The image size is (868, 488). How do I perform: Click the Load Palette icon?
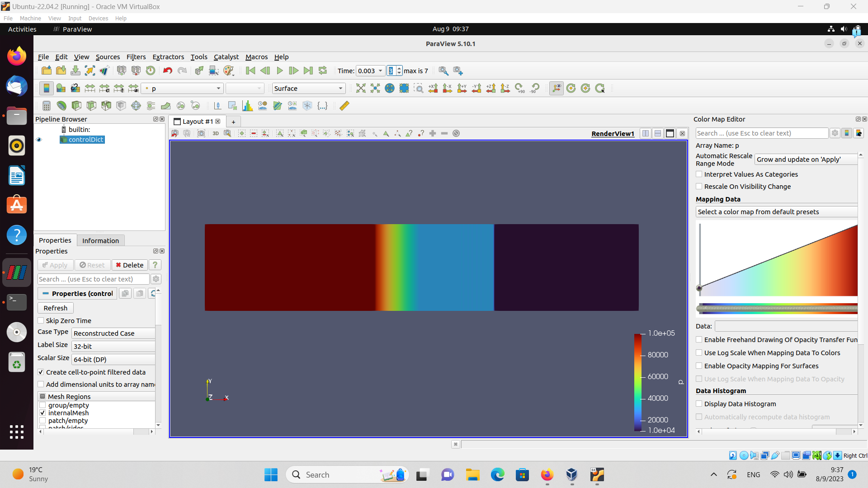[229, 70]
